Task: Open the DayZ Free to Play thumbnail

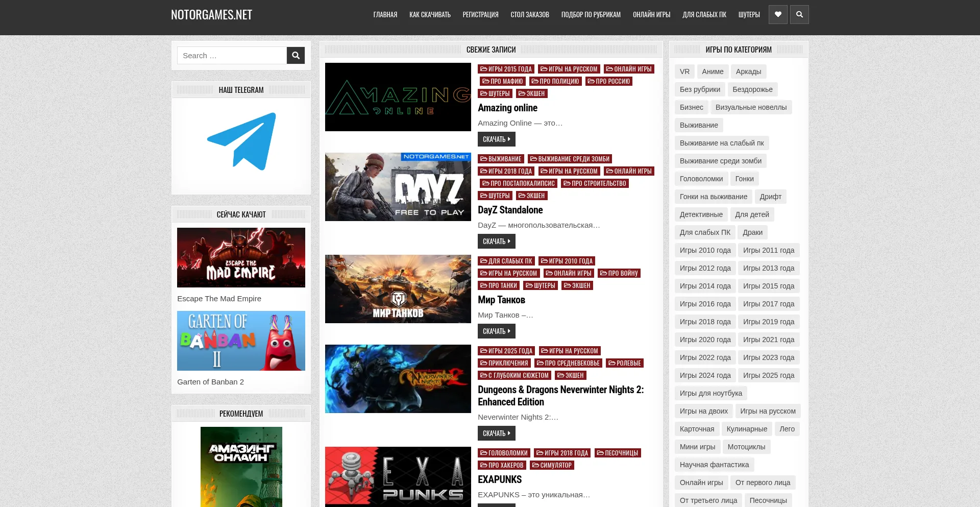Action: pyautogui.click(x=398, y=187)
